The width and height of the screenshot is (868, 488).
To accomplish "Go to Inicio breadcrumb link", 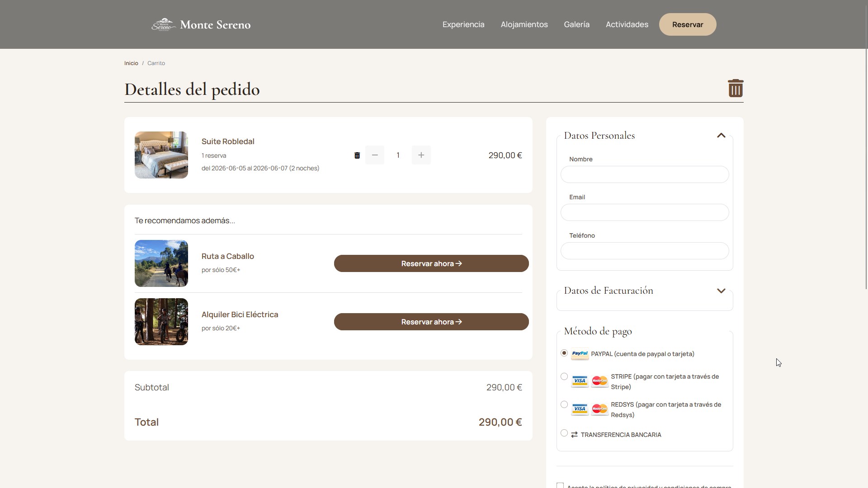I will 131,63.
